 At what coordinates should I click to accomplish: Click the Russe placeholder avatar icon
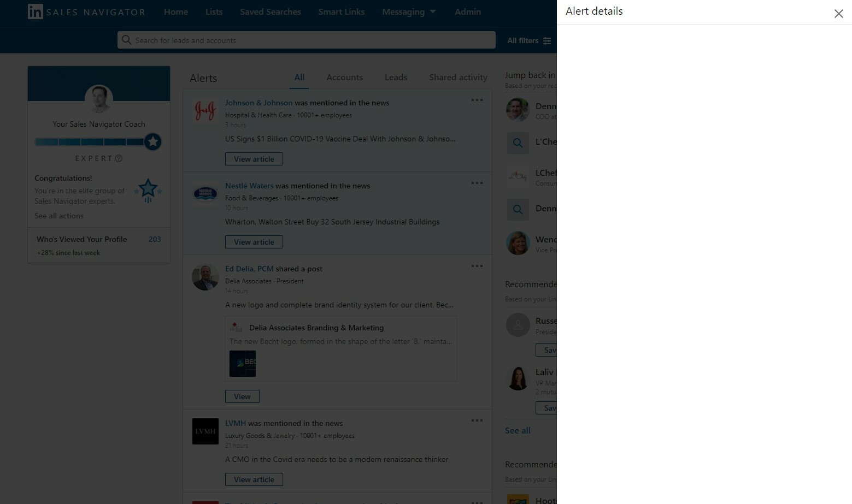coord(518,325)
